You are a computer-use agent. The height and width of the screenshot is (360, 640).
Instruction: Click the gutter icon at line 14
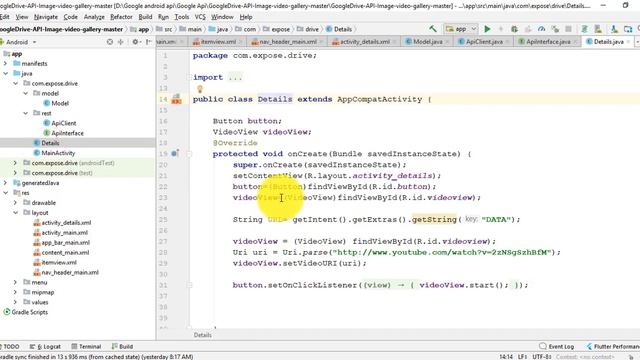coord(176,99)
